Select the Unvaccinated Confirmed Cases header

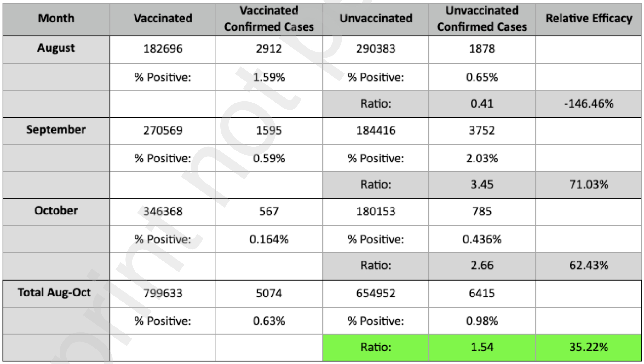point(482,19)
